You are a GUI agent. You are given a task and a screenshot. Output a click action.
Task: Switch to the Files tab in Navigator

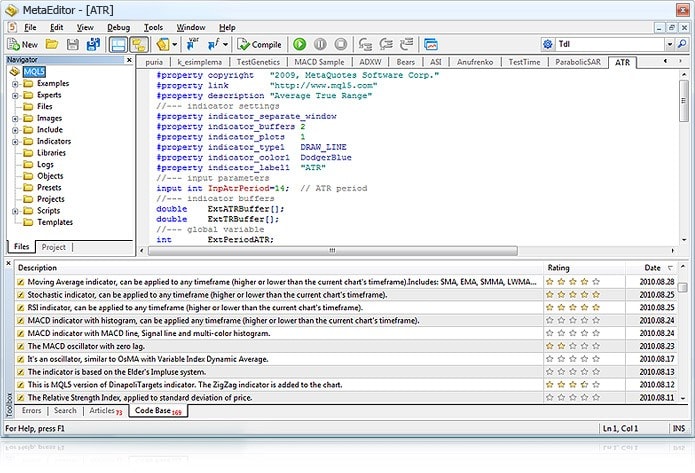click(21, 246)
